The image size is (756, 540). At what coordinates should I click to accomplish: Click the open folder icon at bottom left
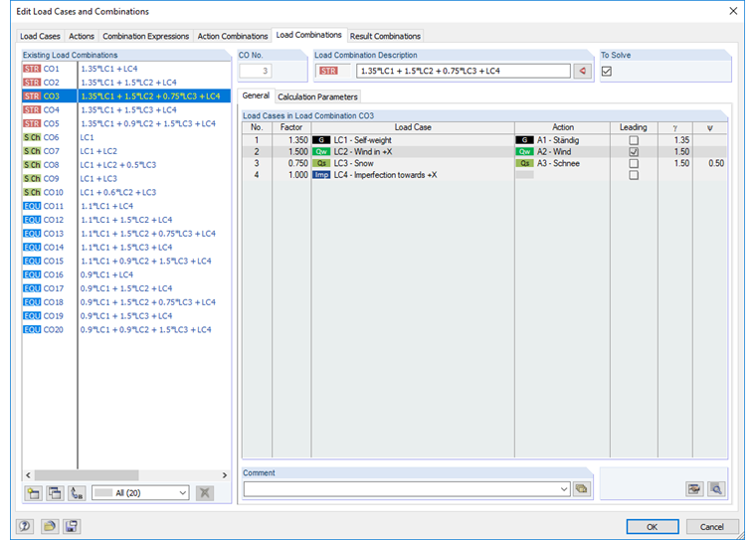click(x=49, y=526)
